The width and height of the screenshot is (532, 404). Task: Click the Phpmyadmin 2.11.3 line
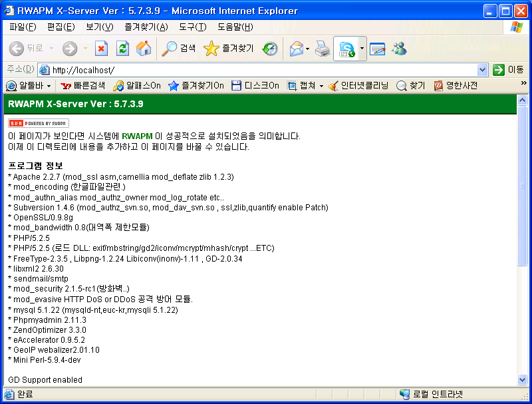click(47, 319)
